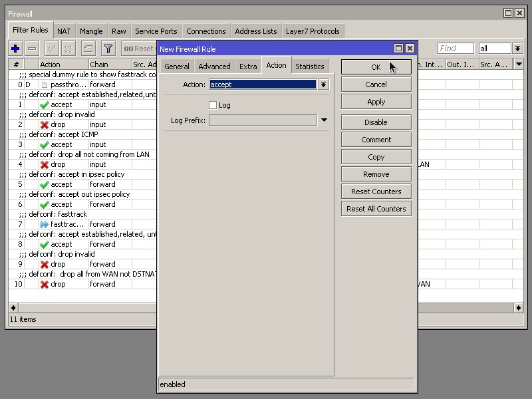Open the comment toolbar icon
The width and height of the screenshot is (532, 399).
(x=88, y=49)
